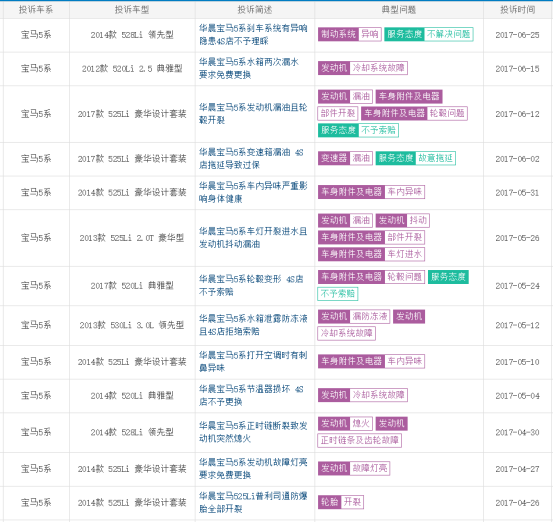Click the 投诉车型 column header
Image resolution: width=554 pixels, height=522 pixels.
[x=132, y=10]
